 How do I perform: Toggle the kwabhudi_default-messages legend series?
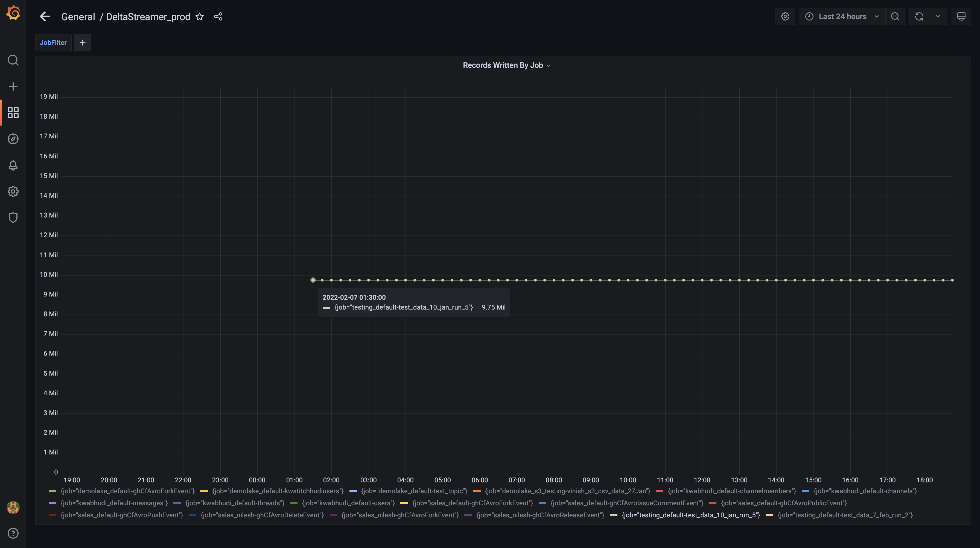pos(114,503)
